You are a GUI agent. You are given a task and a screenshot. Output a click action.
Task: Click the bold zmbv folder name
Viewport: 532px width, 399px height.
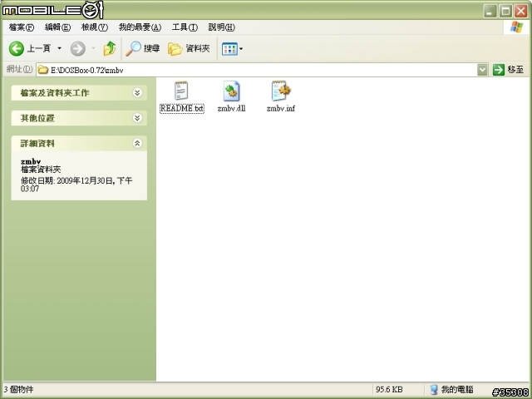pos(31,161)
